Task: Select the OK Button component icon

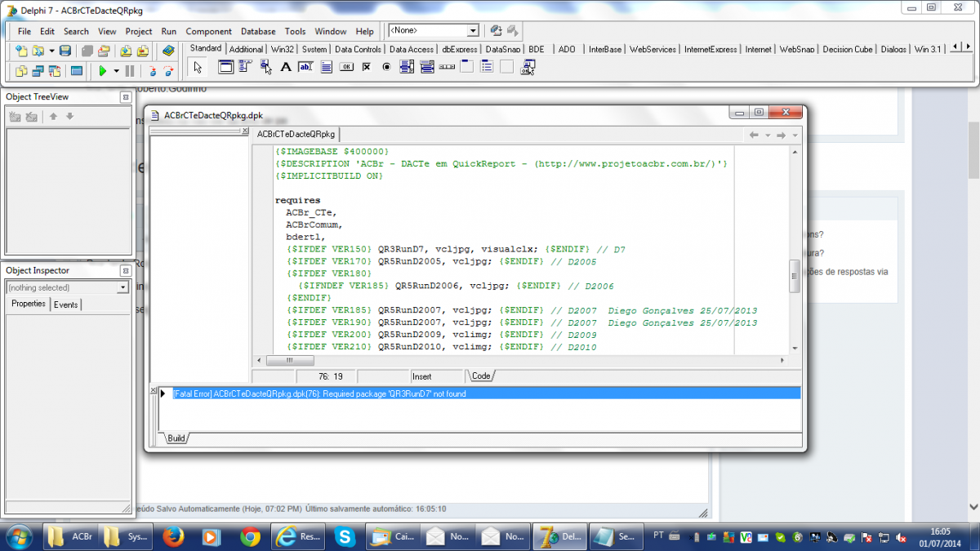Action: point(346,67)
